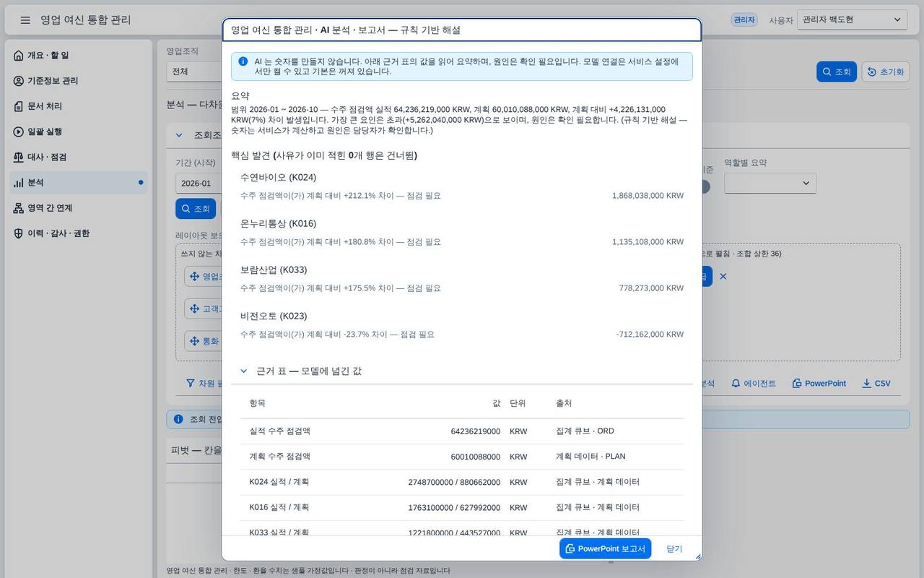Select finding 비전오토 (K023)
The height and width of the screenshot is (578, 924).
(462, 325)
